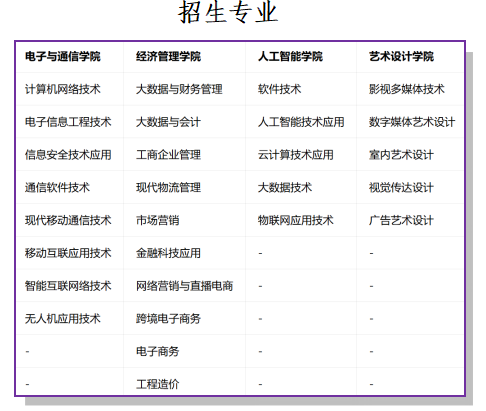486x411 pixels.
Task: Select the 电子与通信学院 column header
Action: [x=63, y=56]
